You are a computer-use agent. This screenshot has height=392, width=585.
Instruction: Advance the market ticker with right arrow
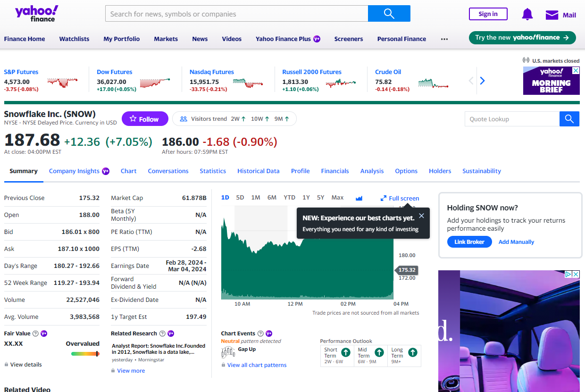[x=482, y=81]
